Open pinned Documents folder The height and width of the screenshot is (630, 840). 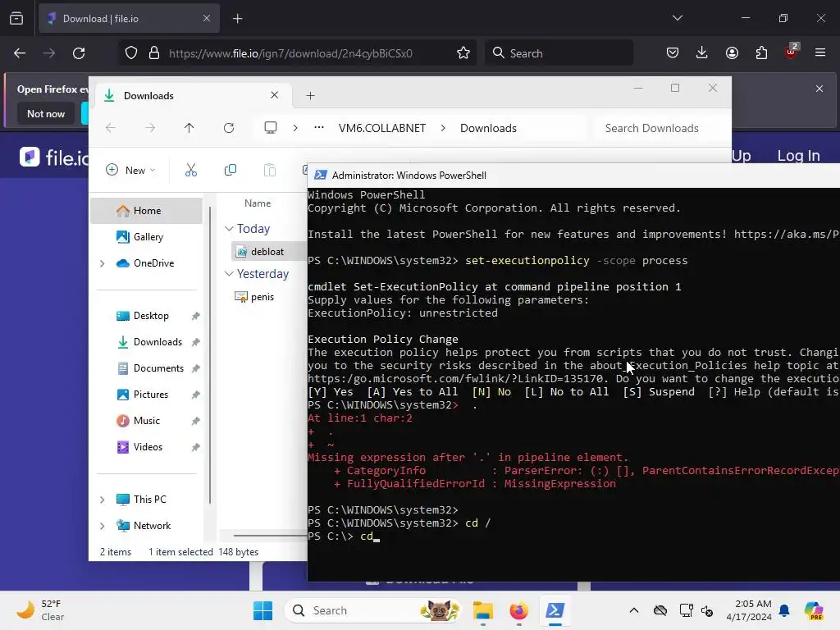point(158,368)
